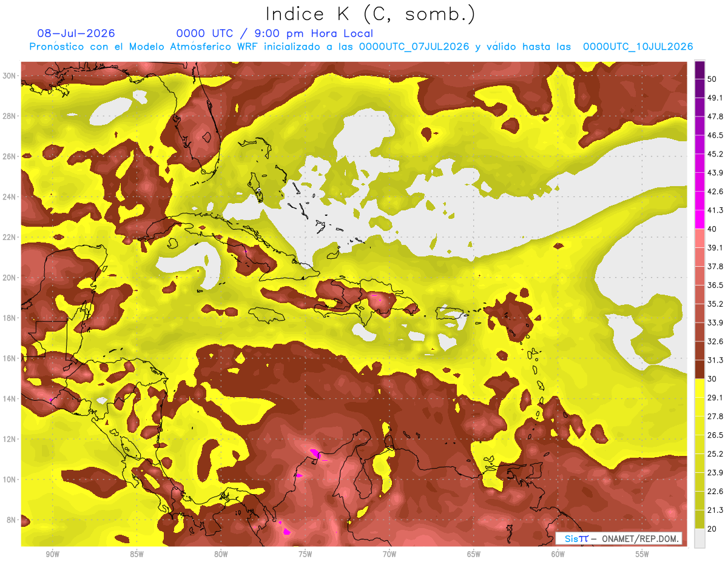Click the "41.3" colorbar label
Screen dimensions: 728x562
[715, 210]
